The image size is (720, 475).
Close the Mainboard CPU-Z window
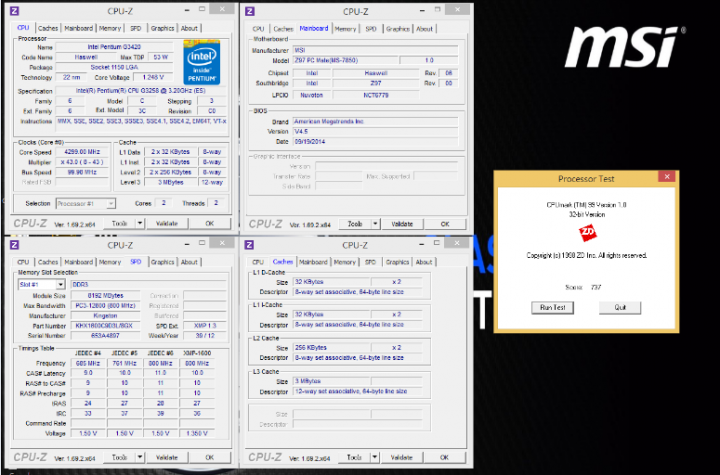point(458,9)
